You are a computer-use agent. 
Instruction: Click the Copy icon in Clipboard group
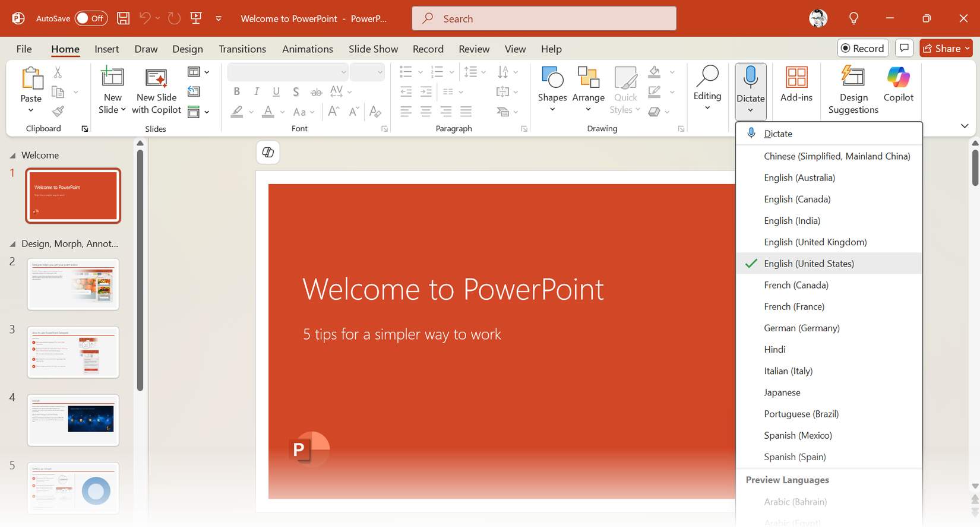(58, 92)
